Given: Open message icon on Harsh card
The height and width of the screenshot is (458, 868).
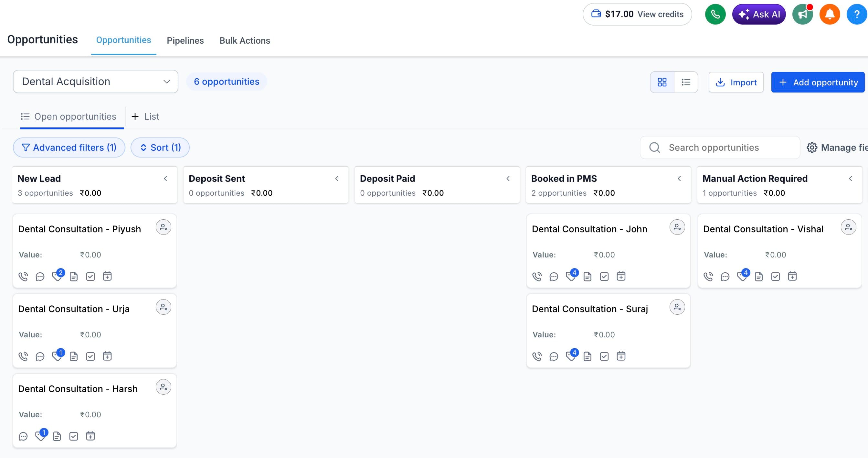Looking at the screenshot, I should pyautogui.click(x=23, y=436).
